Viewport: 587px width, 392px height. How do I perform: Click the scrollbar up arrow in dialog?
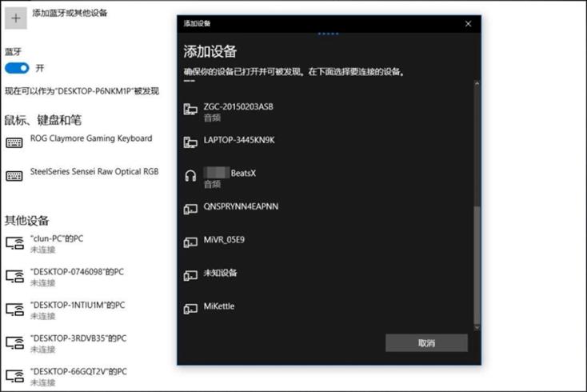pyautogui.click(x=477, y=83)
